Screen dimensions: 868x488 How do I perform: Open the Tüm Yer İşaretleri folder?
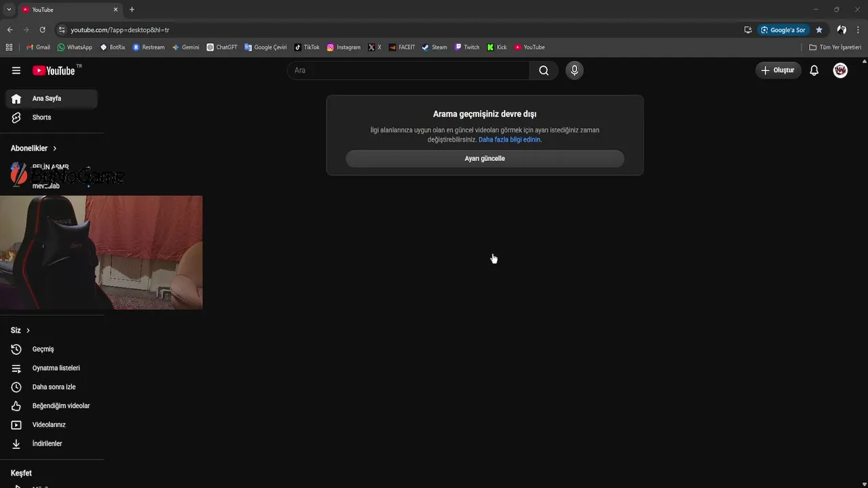pos(835,47)
